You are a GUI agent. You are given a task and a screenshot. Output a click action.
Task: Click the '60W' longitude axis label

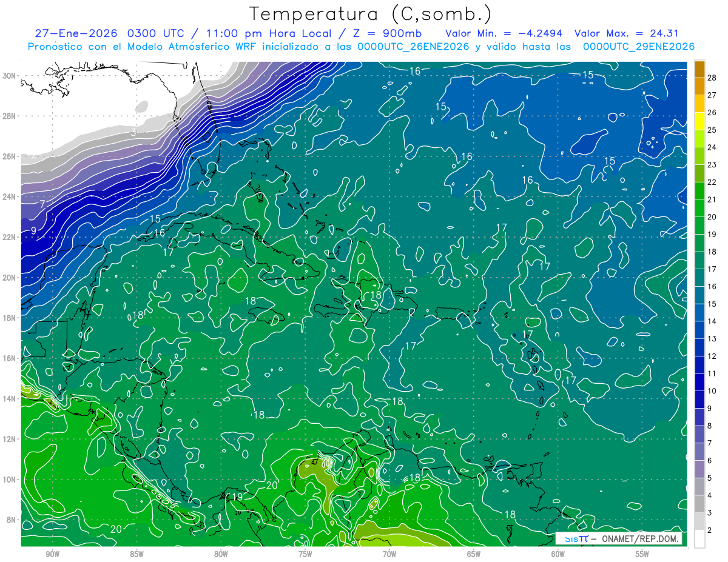[558, 555]
